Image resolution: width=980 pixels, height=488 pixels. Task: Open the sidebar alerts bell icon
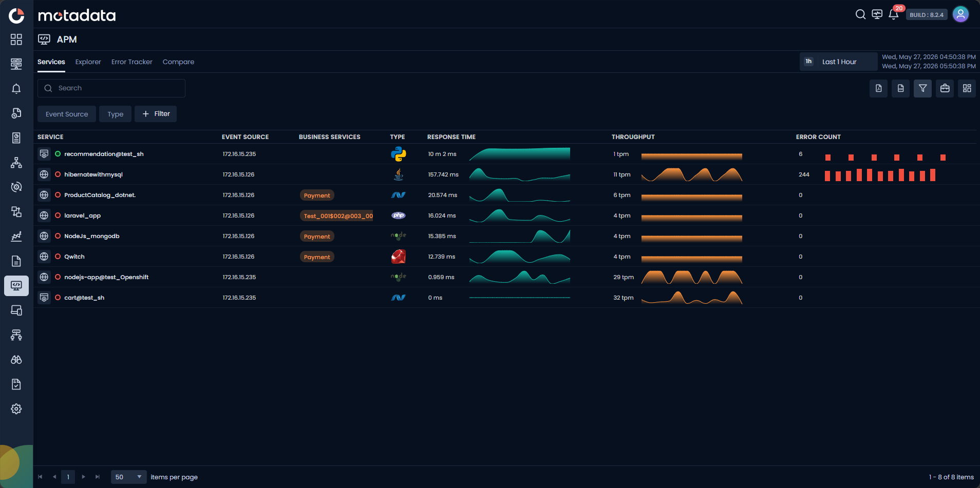coord(16,89)
